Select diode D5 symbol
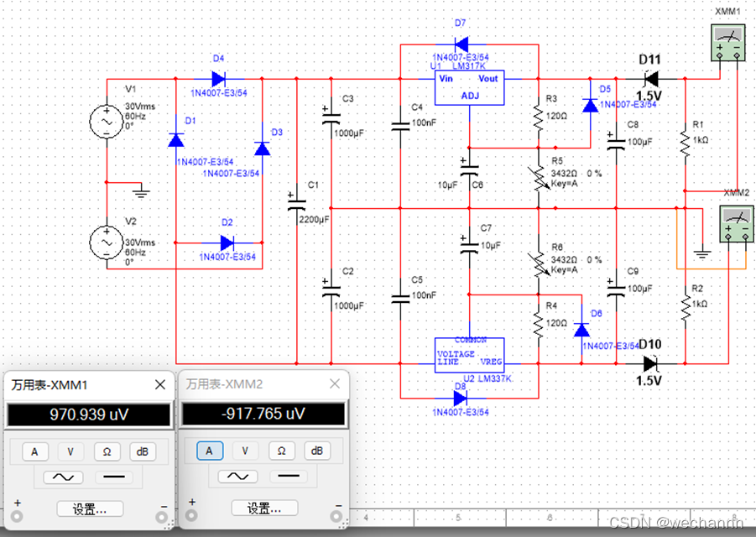Screen dimensions: 756x537 coord(590,105)
